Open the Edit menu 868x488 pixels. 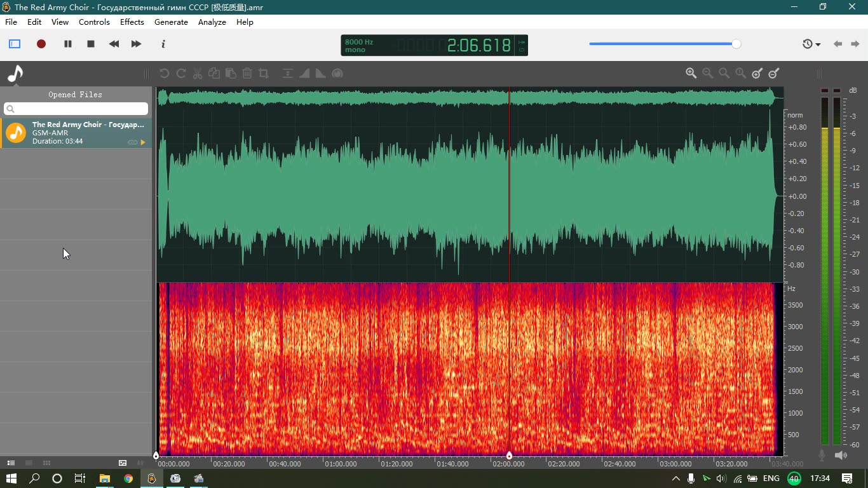click(x=34, y=22)
